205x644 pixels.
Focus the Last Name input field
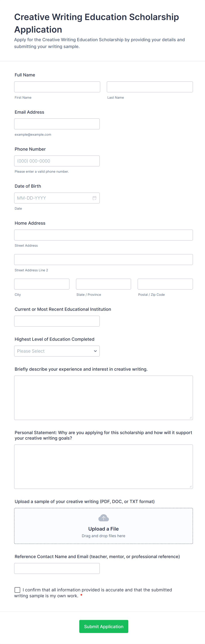(150, 87)
